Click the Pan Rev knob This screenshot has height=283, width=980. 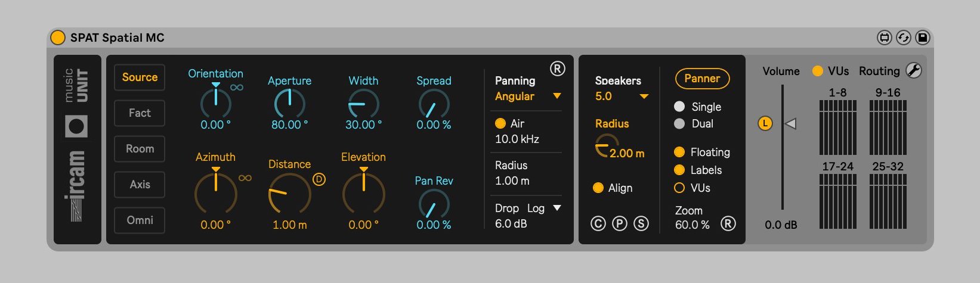point(434,204)
